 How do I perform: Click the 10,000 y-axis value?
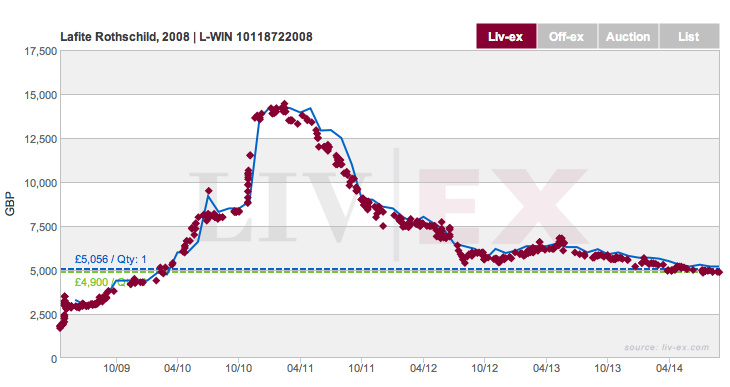click(x=41, y=183)
